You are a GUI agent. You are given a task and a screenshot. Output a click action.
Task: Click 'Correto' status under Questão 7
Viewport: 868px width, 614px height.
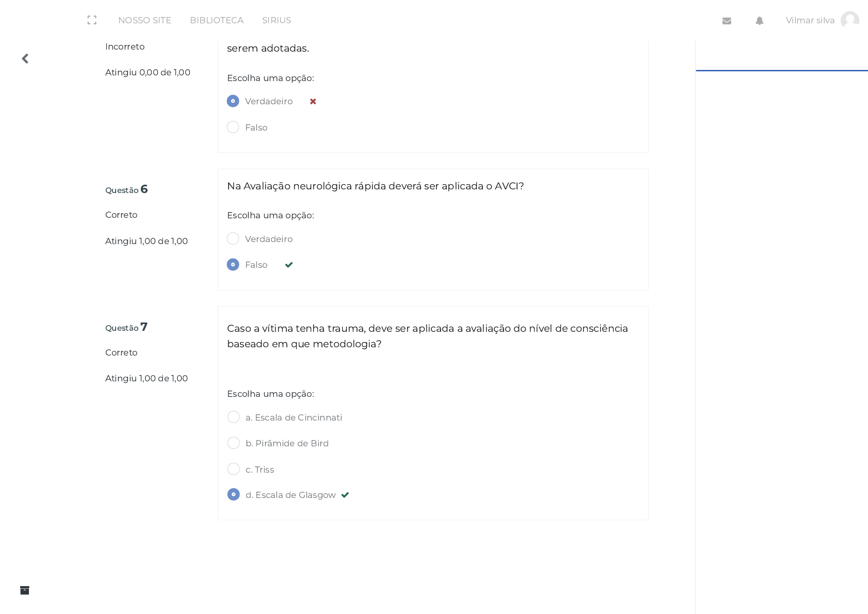coord(121,352)
